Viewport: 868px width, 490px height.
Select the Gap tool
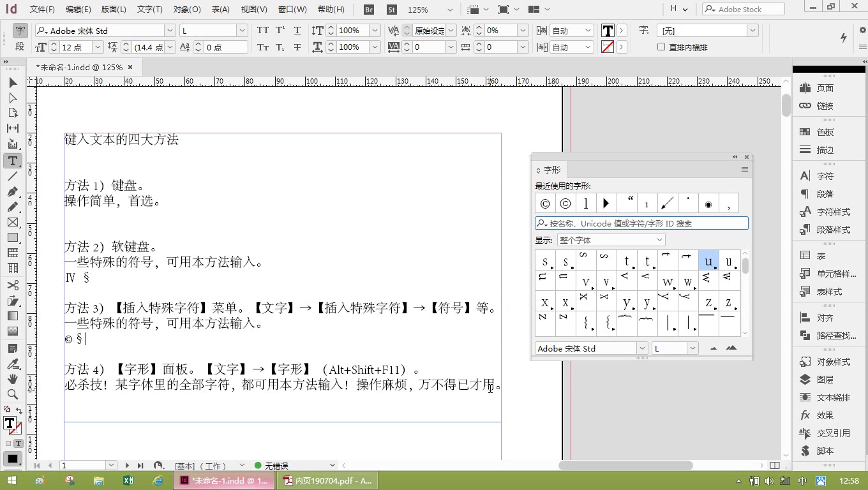[x=13, y=129]
